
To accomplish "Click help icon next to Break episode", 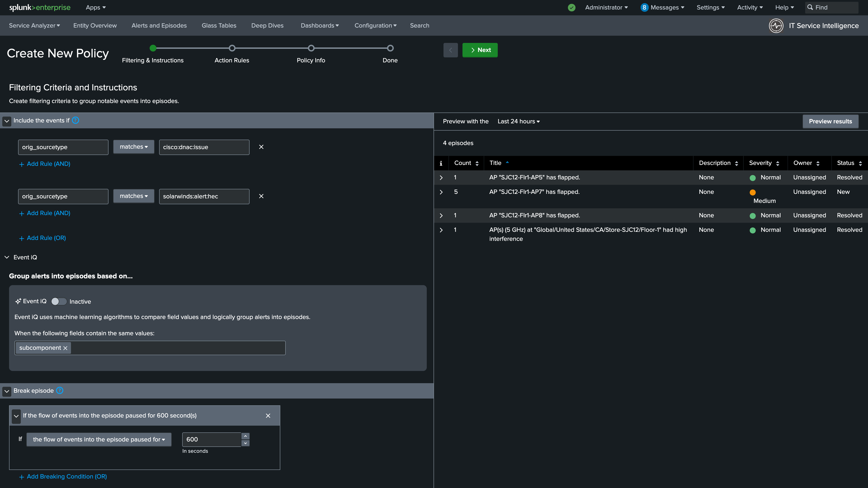I will coord(60,390).
